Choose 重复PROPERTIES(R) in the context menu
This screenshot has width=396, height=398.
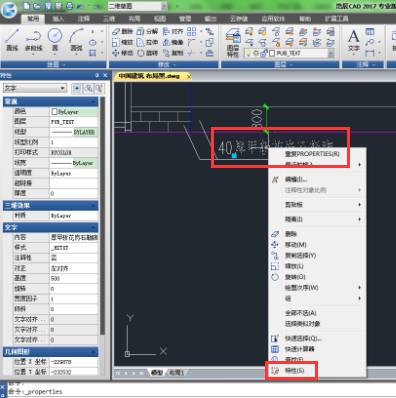click(312, 154)
